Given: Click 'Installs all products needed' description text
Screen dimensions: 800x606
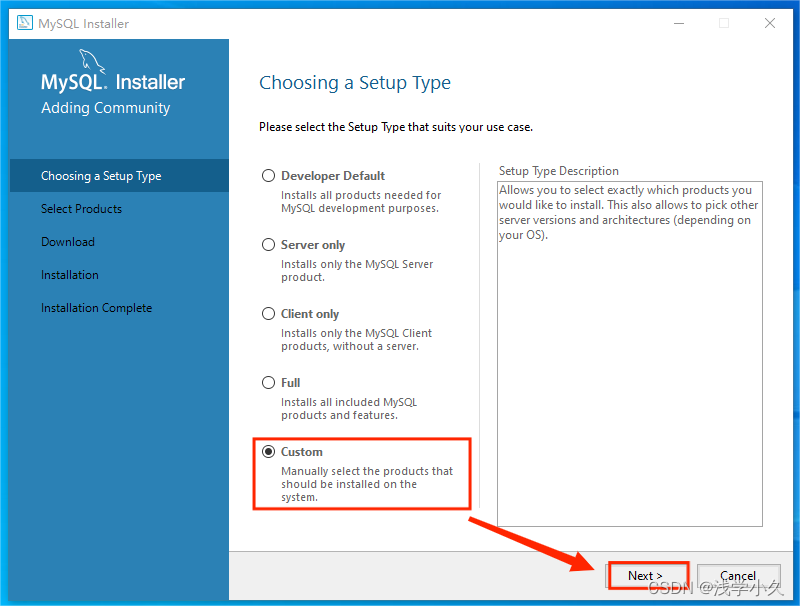Looking at the screenshot, I should (x=361, y=201).
